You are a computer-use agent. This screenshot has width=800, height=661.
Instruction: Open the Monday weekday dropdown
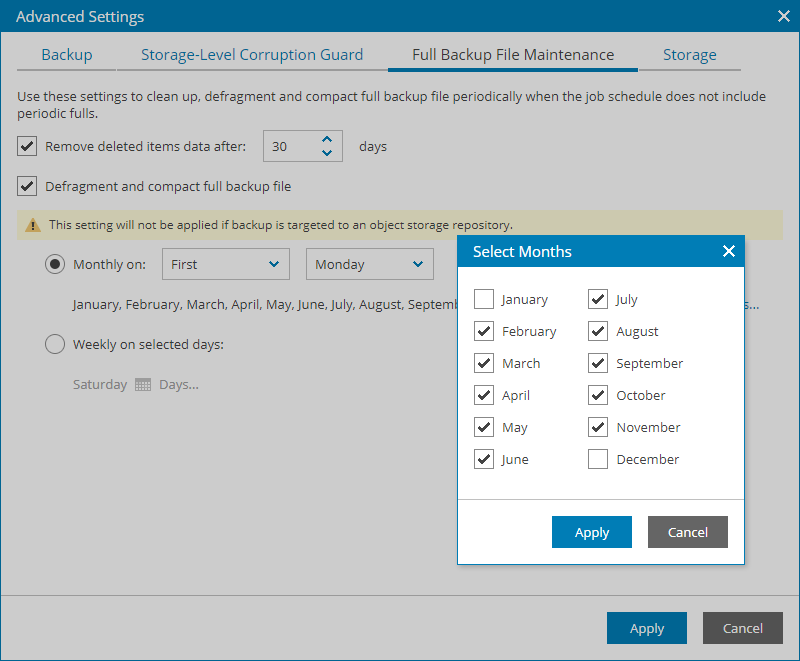point(369,264)
